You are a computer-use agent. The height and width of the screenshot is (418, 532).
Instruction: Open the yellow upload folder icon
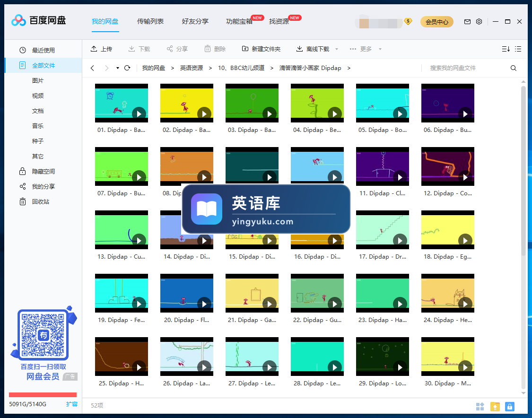[495, 406]
